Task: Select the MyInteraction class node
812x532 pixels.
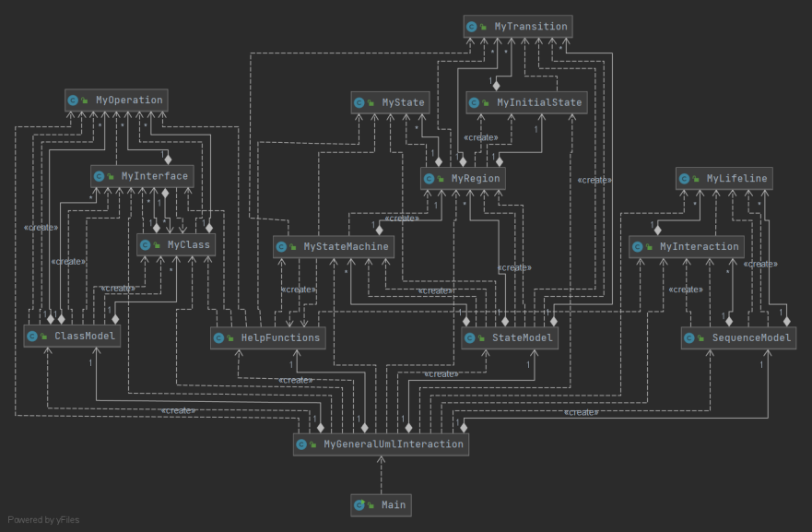Action: 687,246
